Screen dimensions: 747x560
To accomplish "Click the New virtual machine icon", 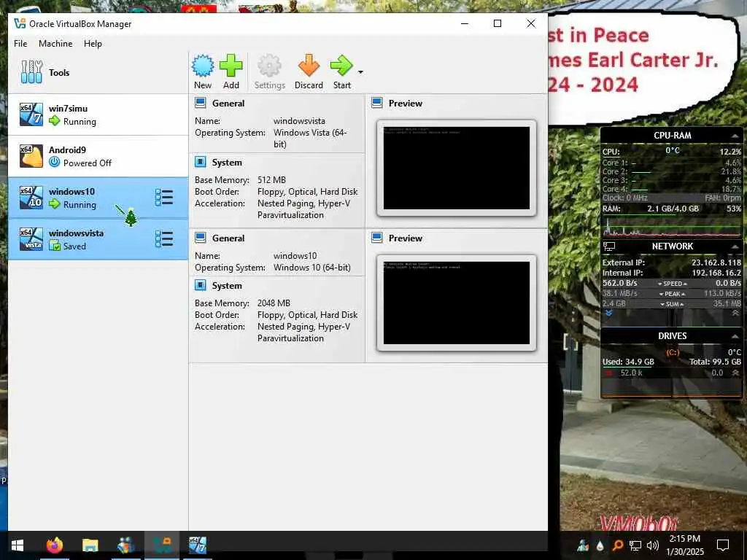I will (x=203, y=66).
